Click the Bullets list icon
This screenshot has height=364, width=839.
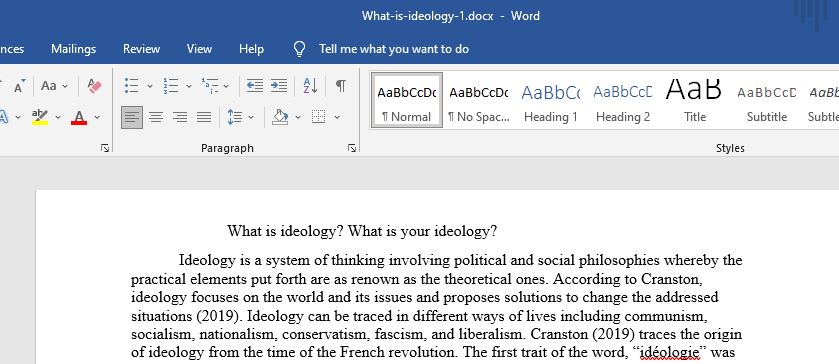pos(132,86)
